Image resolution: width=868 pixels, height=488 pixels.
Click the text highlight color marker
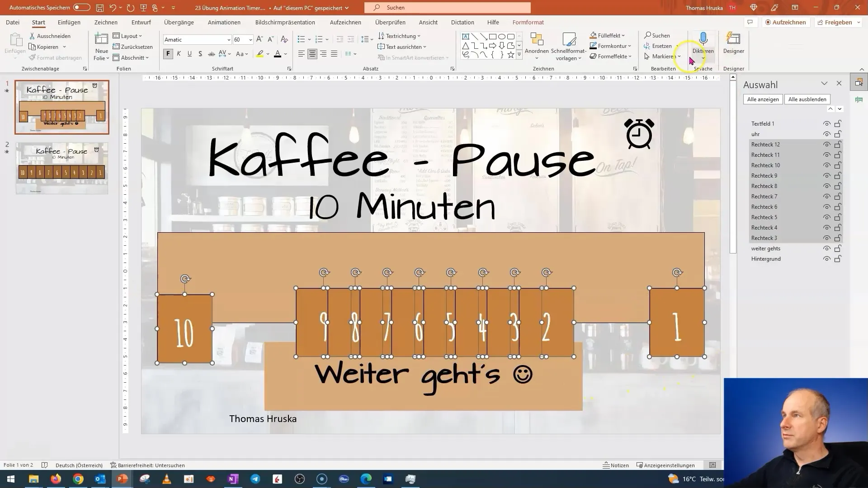pos(260,54)
